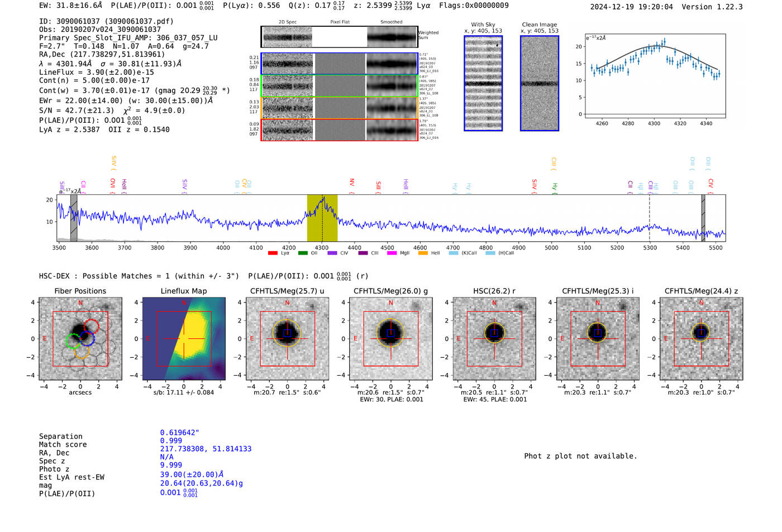Click the CIV legend swatch

(x=332, y=253)
